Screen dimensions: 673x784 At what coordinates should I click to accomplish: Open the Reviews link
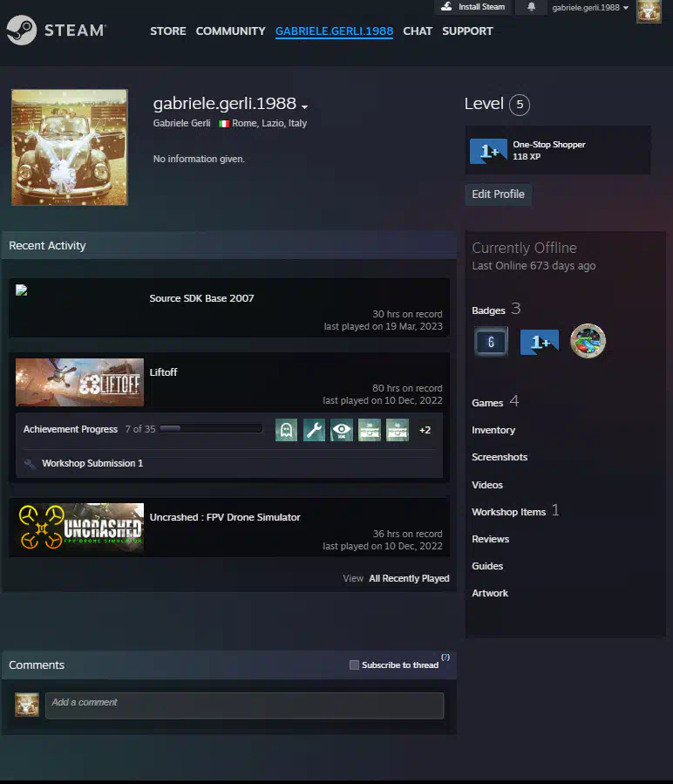(490, 539)
